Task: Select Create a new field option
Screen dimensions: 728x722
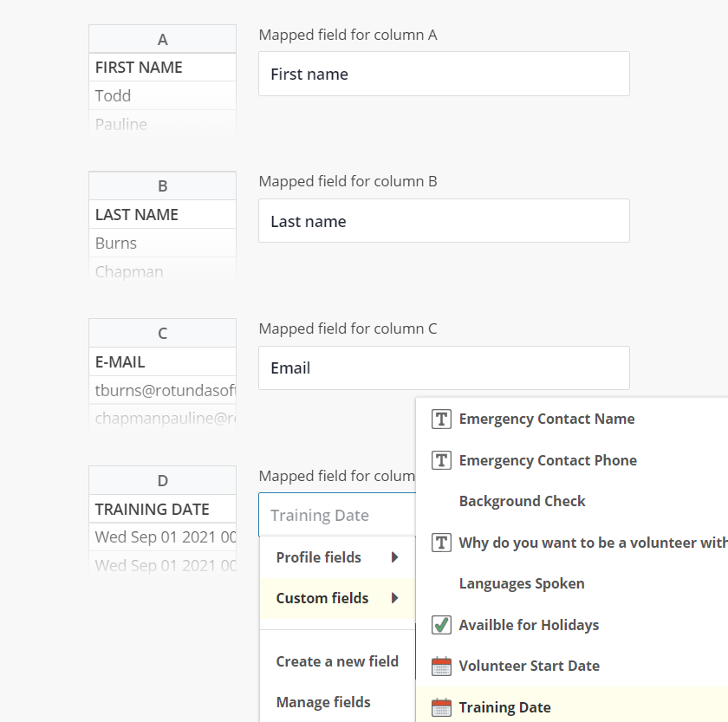Action: tap(337, 661)
